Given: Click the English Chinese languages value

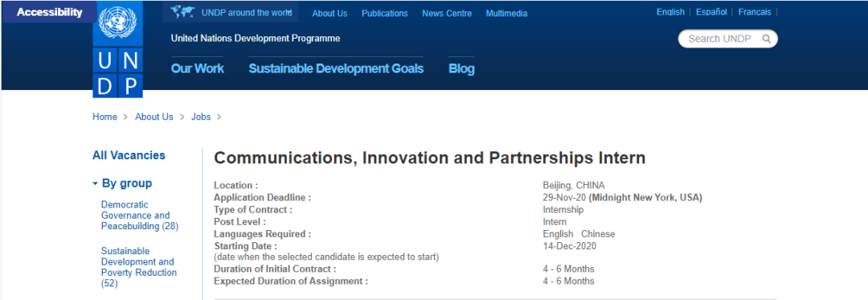Looking at the screenshot, I should pyautogui.click(x=579, y=234).
